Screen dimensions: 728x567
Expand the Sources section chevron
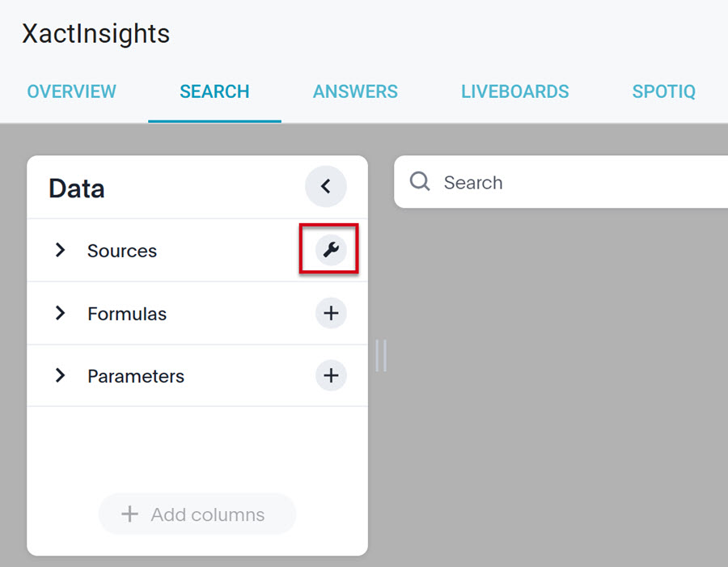[x=60, y=251]
